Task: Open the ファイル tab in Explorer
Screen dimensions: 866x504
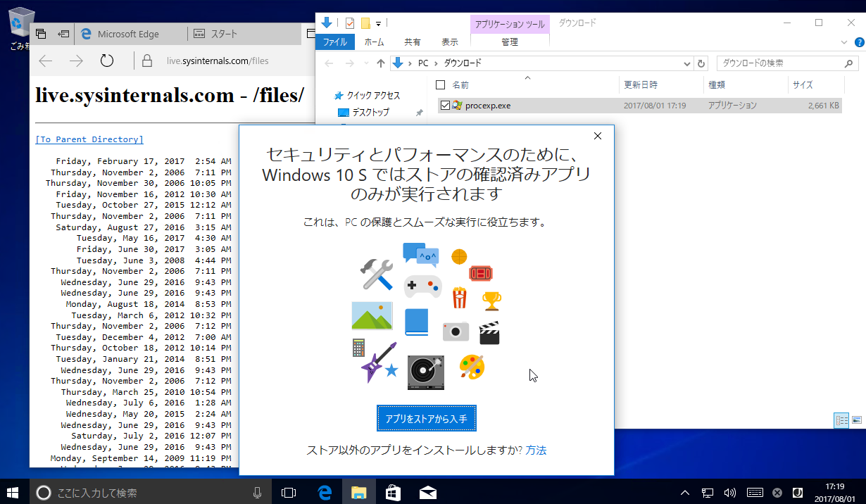Action: click(x=334, y=42)
